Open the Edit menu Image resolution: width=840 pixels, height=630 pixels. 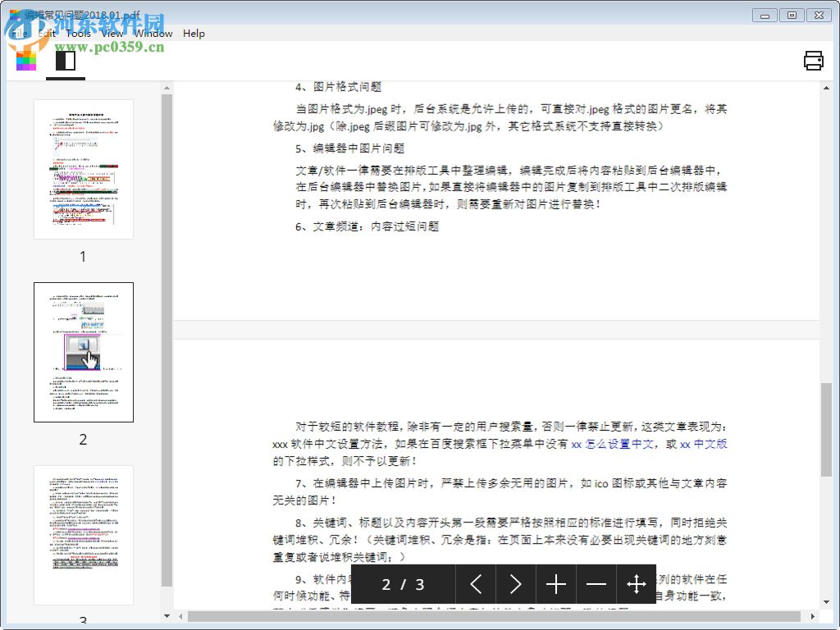point(47,34)
